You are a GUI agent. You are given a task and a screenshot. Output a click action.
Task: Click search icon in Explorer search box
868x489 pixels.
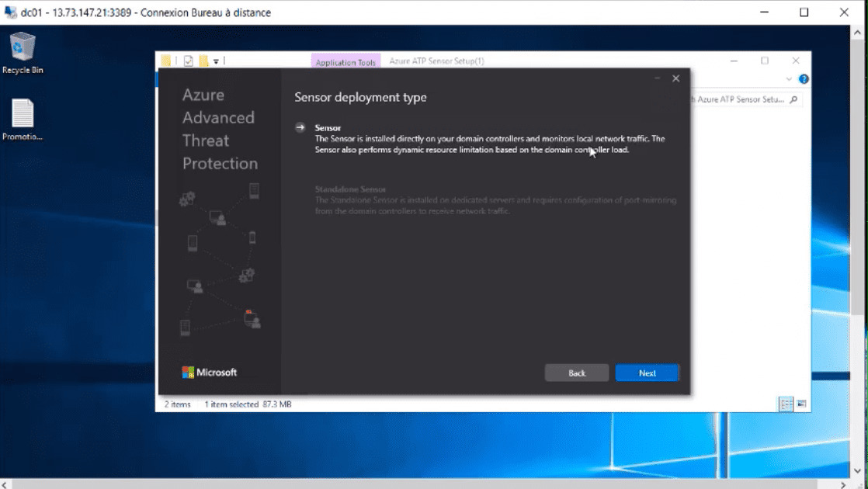pyautogui.click(x=793, y=99)
